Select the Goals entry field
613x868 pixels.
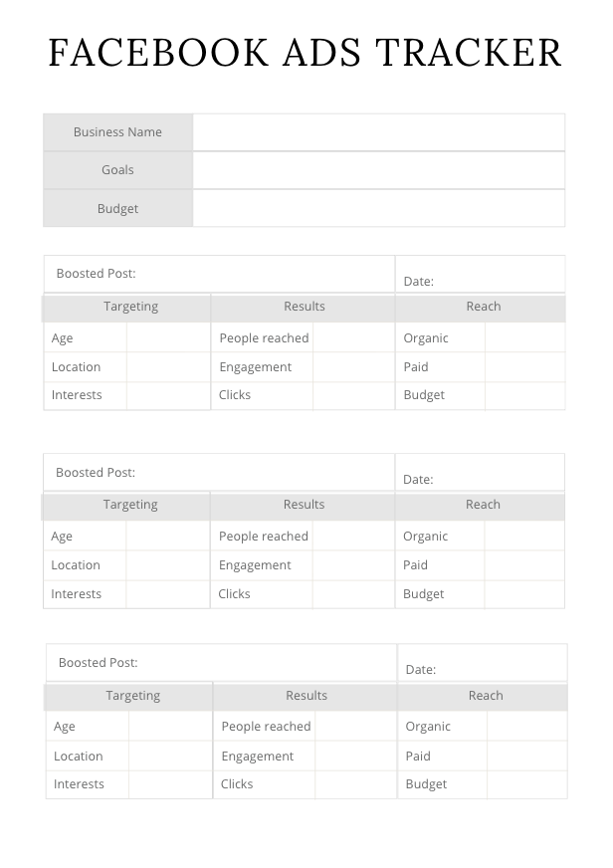point(378,170)
